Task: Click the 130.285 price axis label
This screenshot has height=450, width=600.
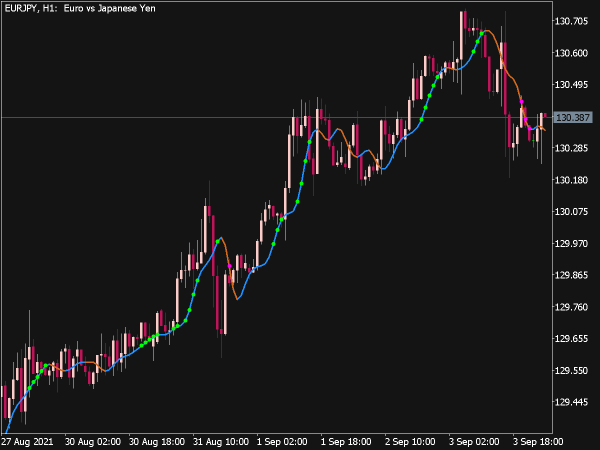Action: (571, 148)
